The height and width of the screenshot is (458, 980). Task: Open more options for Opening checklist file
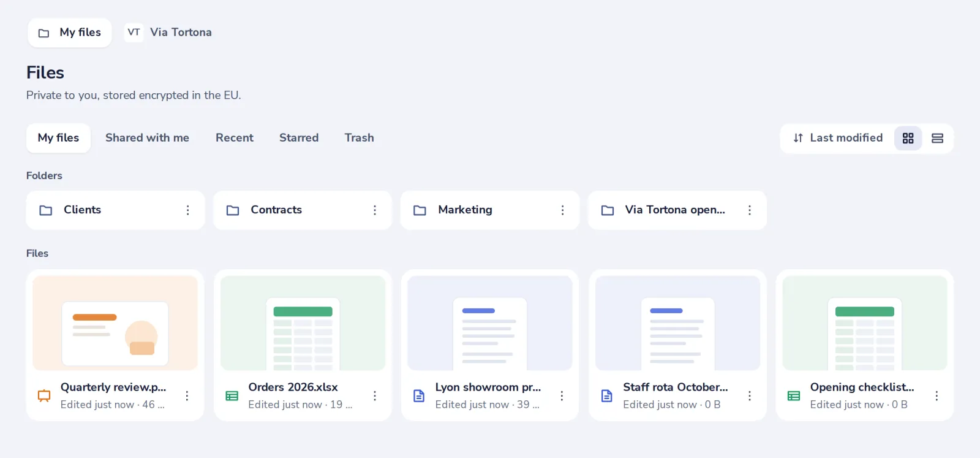(937, 396)
